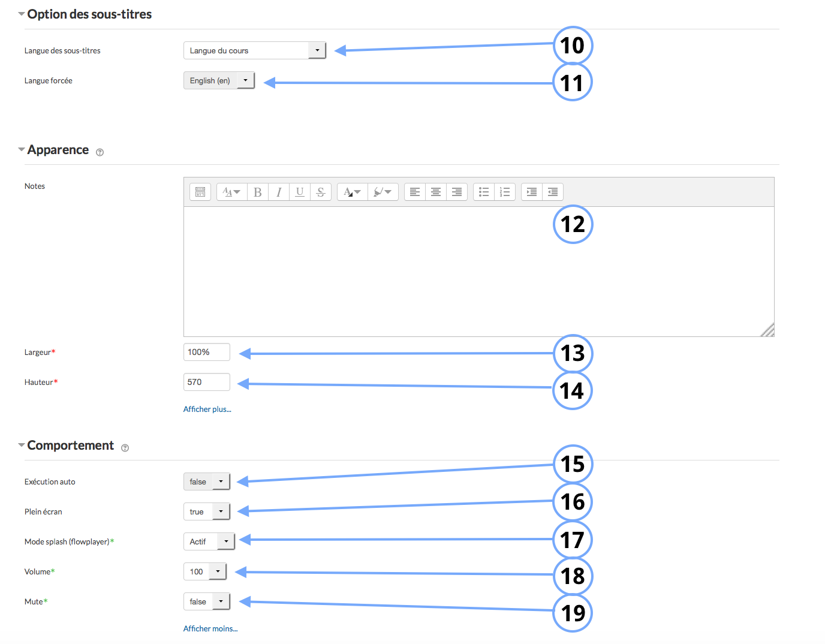The width and height of the screenshot is (825, 644).
Task: Click the Afficher moins... link
Action: click(210, 628)
